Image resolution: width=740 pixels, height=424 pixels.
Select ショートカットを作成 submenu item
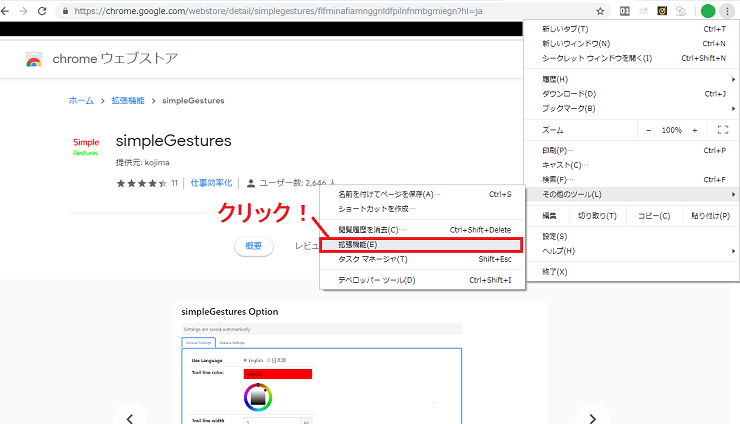click(x=423, y=209)
